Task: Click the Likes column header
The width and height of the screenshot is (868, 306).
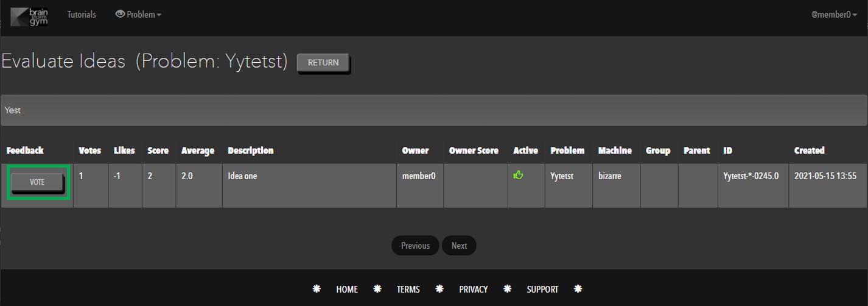Action: pyautogui.click(x=124, y=151)
